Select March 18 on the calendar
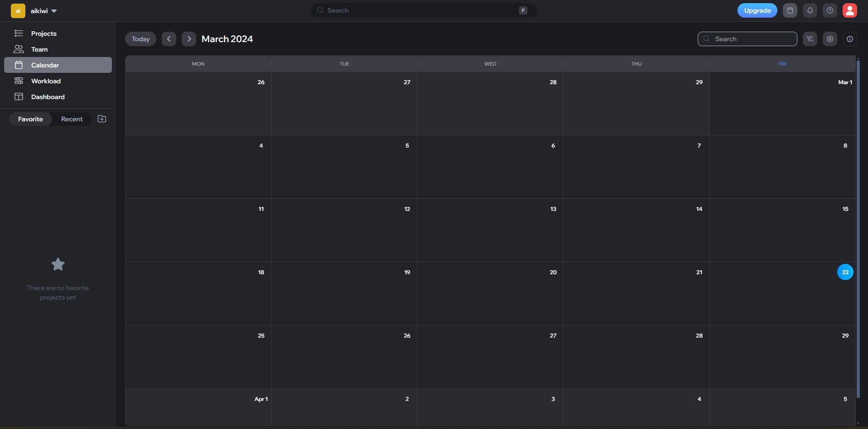 198,294
